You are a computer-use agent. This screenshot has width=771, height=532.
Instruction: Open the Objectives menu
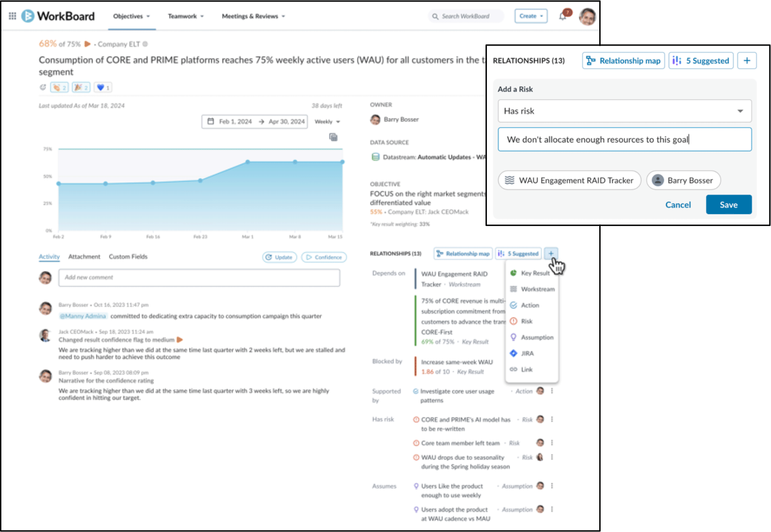(131, 16)
